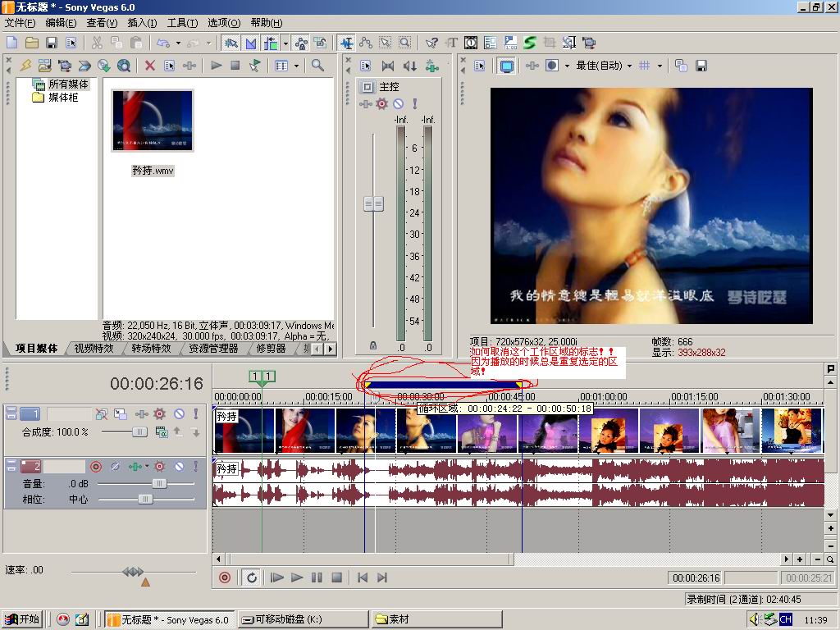Select 所有媒体 in media tree
Image resolution: width=840 pixels, height=630 pixels.
click(x=68, y=84)
